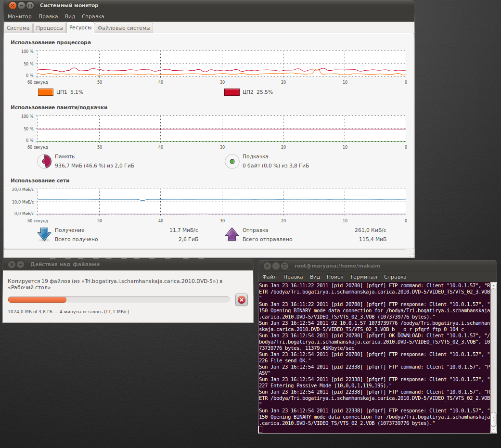The image size is (501, 448).
Task: Select the Ресурсы tab
Action: tap(80, 28)
